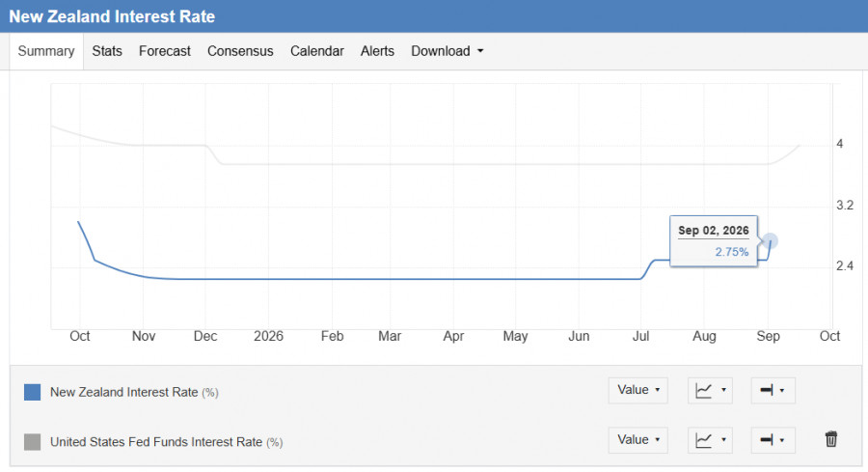
Task: Select the Consensus tab
Action: [x=240, y=51]
